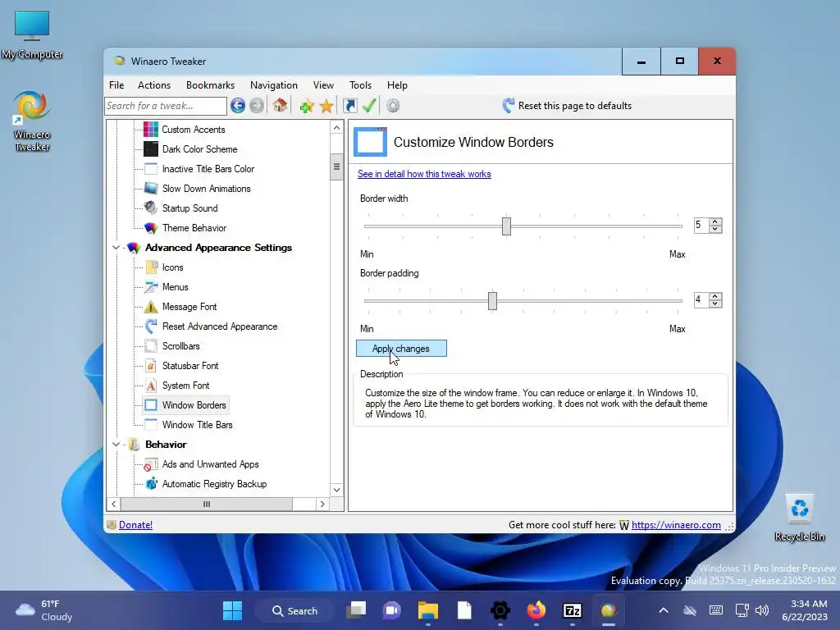
Task: Click the export shortcut arrow toolbar icon
Action: pyautogui.click(x=349, y=106)
